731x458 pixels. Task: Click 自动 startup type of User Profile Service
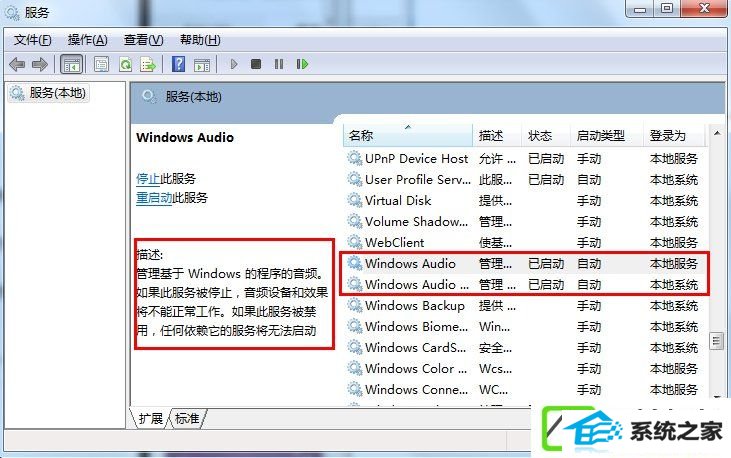click(589, 180)
